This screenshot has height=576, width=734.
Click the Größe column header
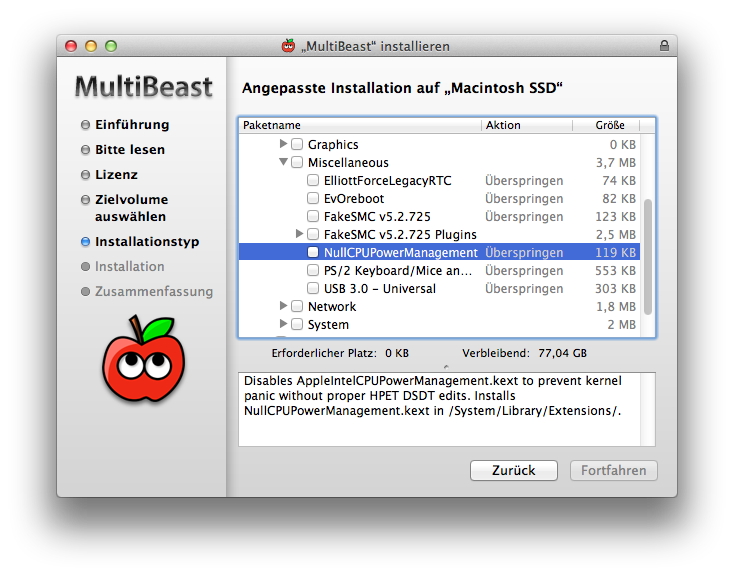pyautogui.click(x=606, y=125)
